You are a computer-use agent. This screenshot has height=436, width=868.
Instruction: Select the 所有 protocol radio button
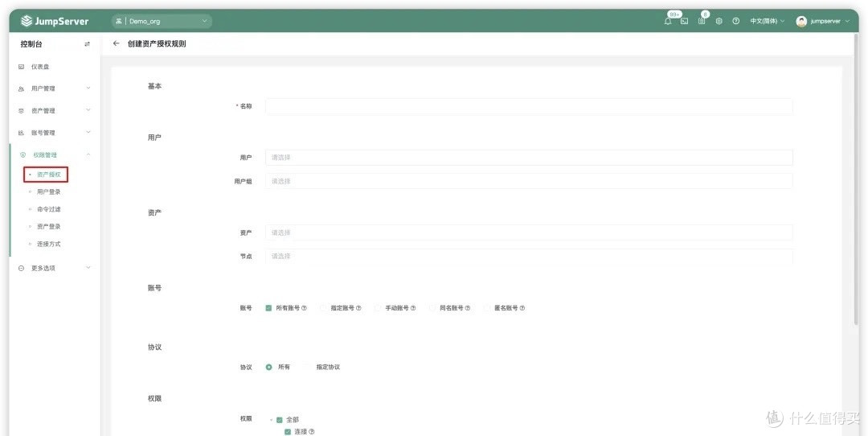click(x=269, y=368)
